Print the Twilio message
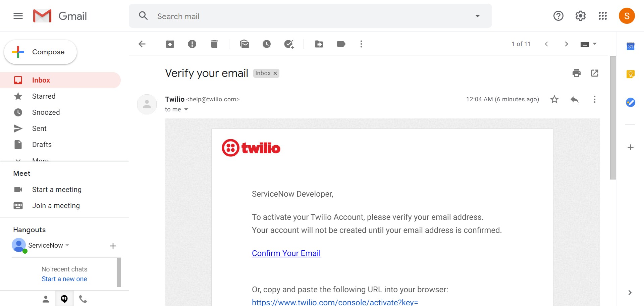644x306 pixels. click(577, 73)
